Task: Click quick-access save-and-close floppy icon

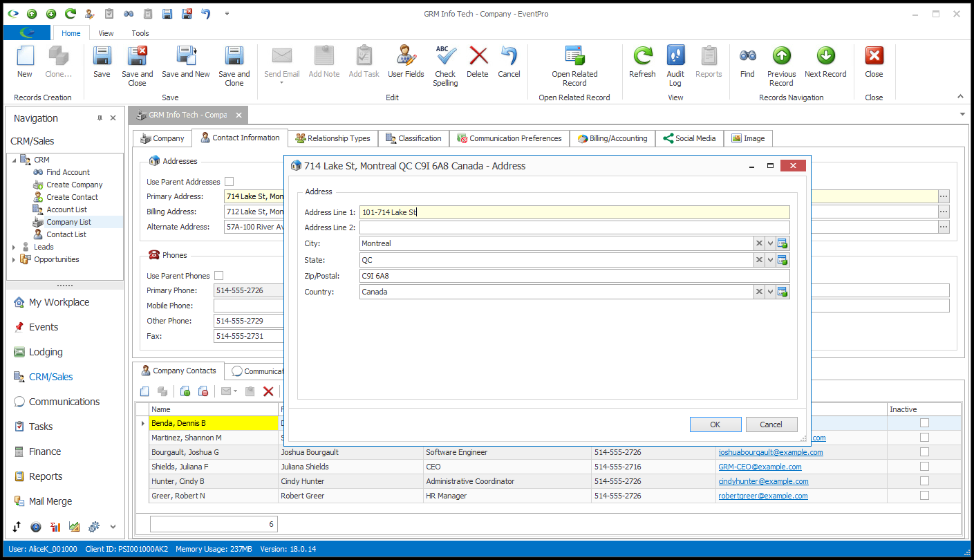Action: pos(187,14)
